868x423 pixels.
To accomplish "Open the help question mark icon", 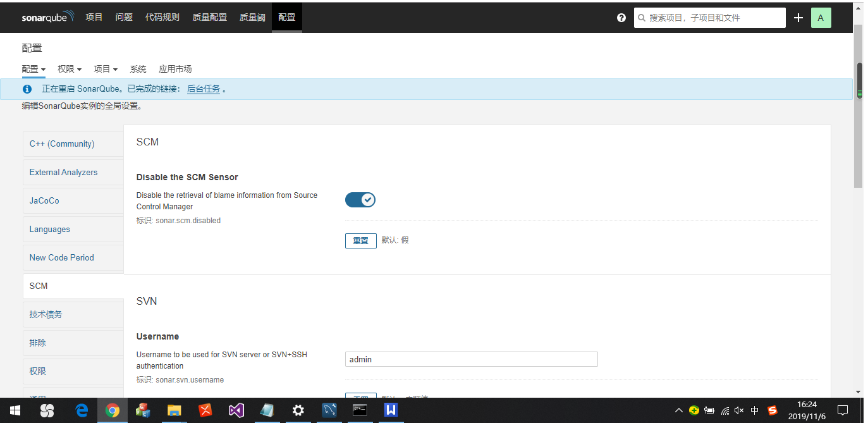I will pyautogui.click(x=621, y=18).
